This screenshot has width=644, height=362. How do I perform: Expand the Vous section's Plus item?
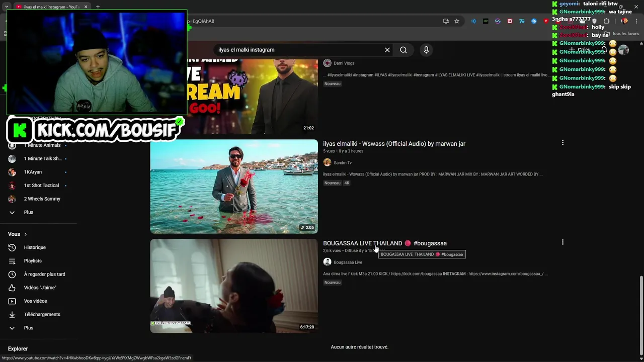38,328
